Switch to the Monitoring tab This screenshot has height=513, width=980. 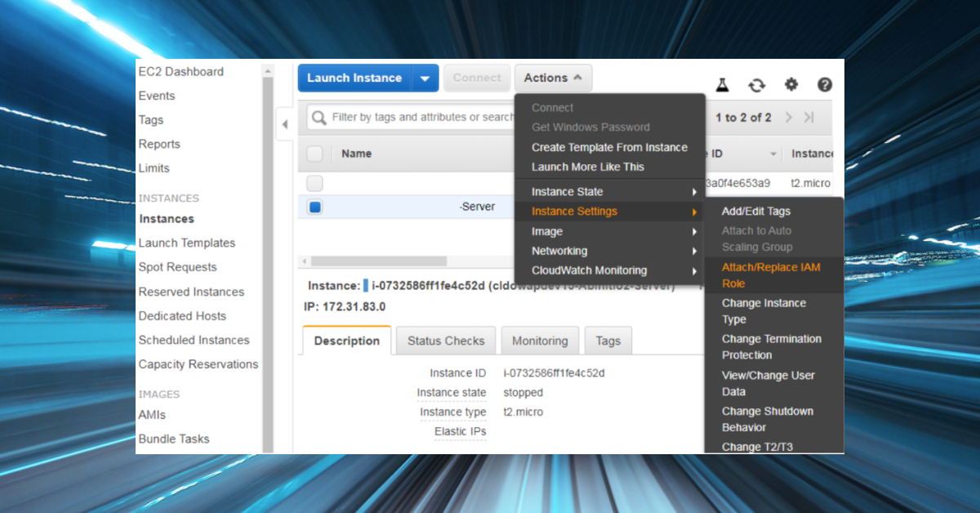540,341
